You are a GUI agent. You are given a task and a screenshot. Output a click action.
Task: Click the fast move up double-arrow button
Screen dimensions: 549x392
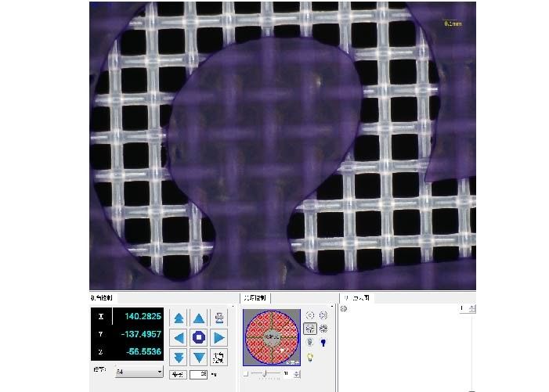(179, 318)
